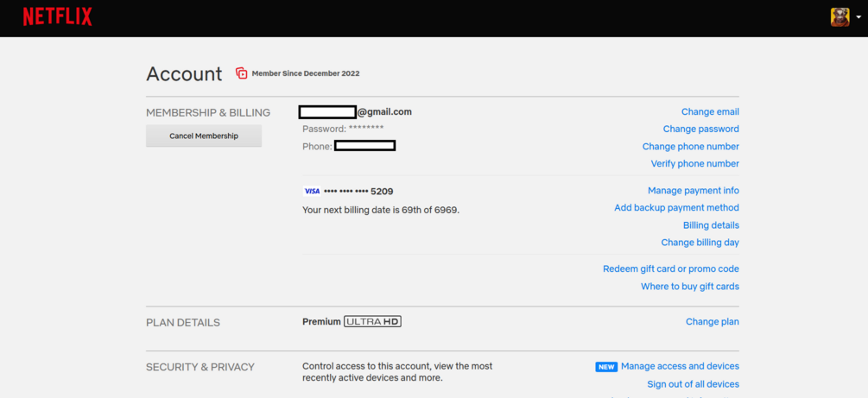Screen dimensions: 868x398
Task: Open Where to buy gift cards
Action: tap(690, 287)
